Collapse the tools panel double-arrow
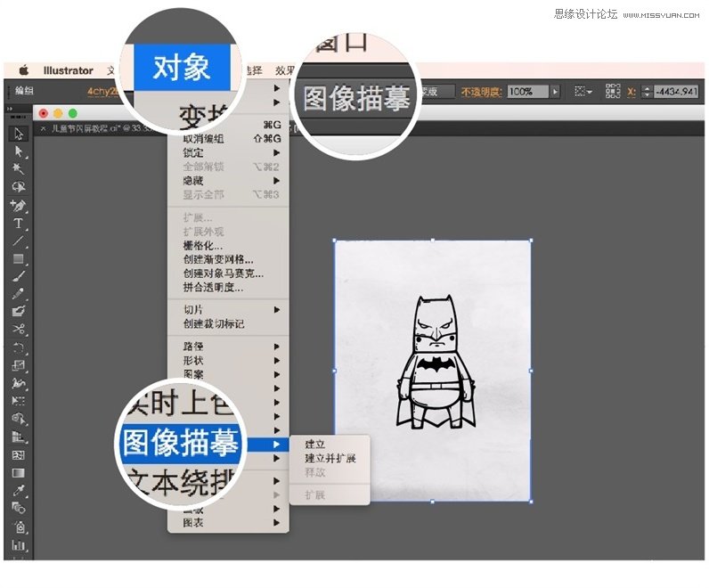 [x=11, y=109]
